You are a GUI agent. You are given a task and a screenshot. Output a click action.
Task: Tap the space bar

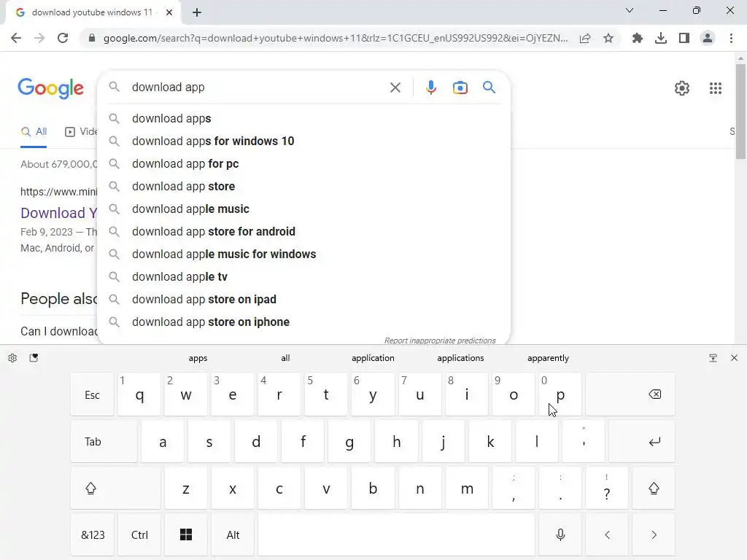[x=396, y=534]
